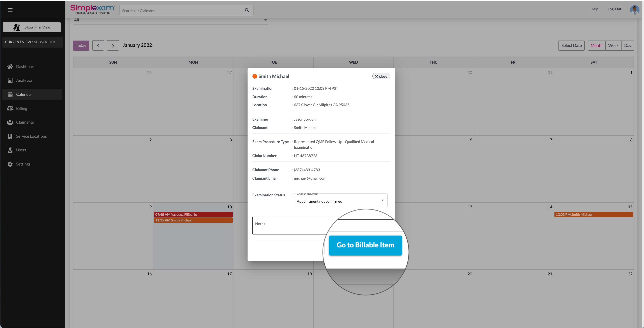644x328 pixels.
Task: Open Claimants via the people icon
Action: [x=10, y=122]
